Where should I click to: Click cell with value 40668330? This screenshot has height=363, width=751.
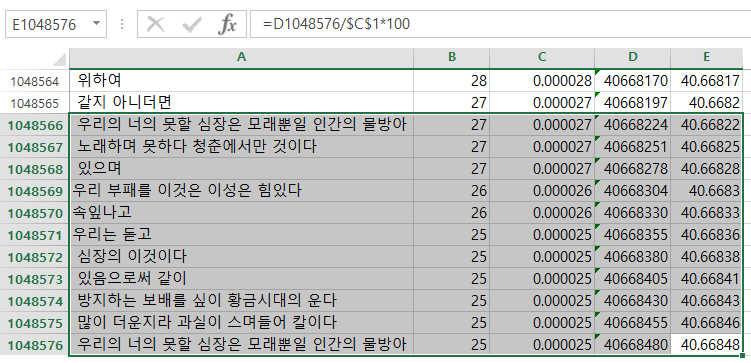pyautogui.click(x=633, y=213)
